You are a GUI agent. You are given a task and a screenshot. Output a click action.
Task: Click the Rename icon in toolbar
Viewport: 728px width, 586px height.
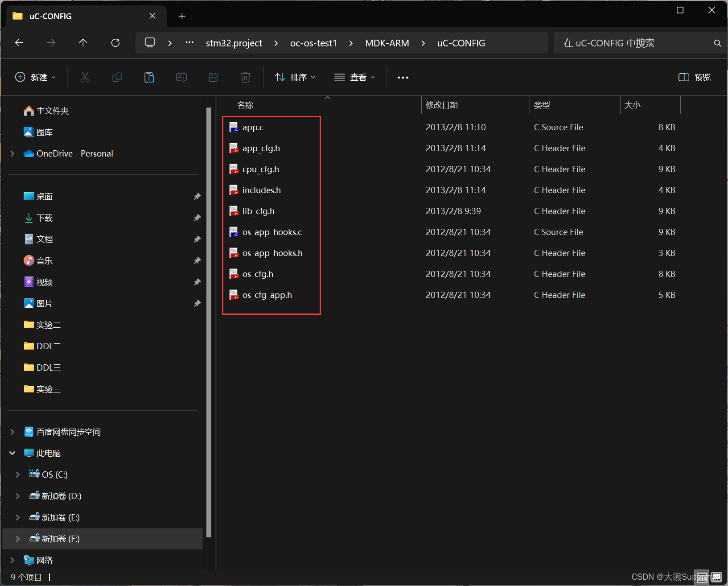click(181, 77)
